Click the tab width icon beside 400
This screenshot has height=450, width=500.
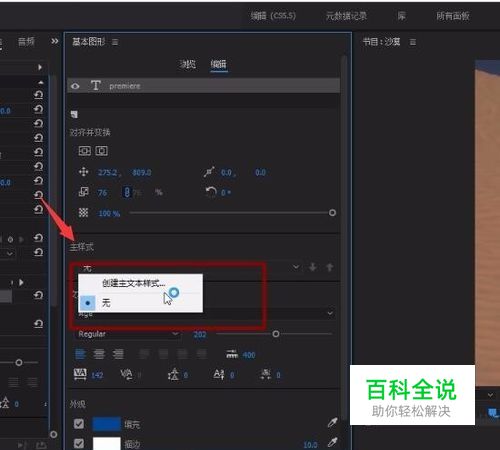232,354
